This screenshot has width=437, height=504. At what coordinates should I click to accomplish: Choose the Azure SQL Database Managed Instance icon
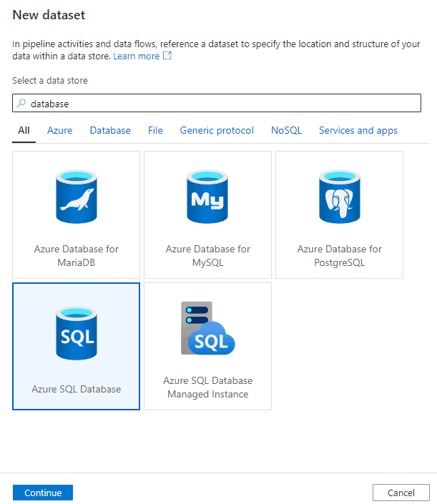[x=207, y=328]
